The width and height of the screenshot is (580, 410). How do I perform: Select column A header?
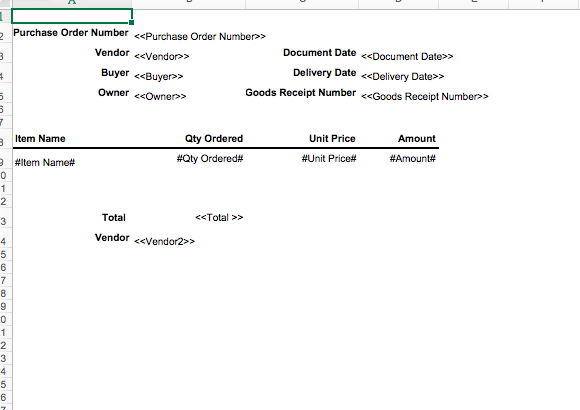[x=72, y=3]
